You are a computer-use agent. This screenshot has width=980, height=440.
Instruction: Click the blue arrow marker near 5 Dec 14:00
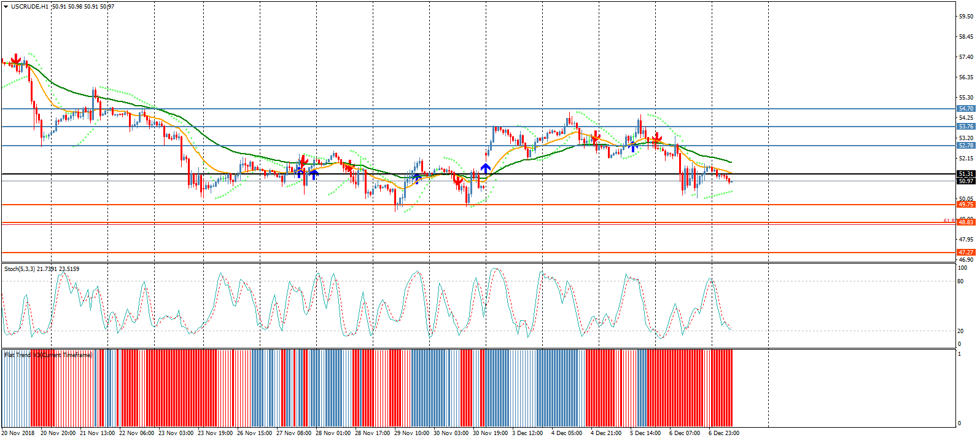coord(633,146)
